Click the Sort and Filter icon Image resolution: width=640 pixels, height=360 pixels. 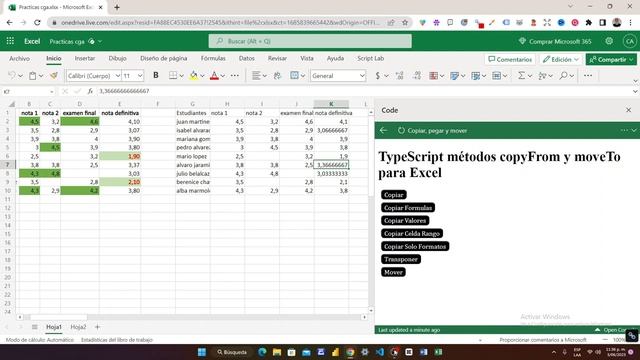(542, 76)
